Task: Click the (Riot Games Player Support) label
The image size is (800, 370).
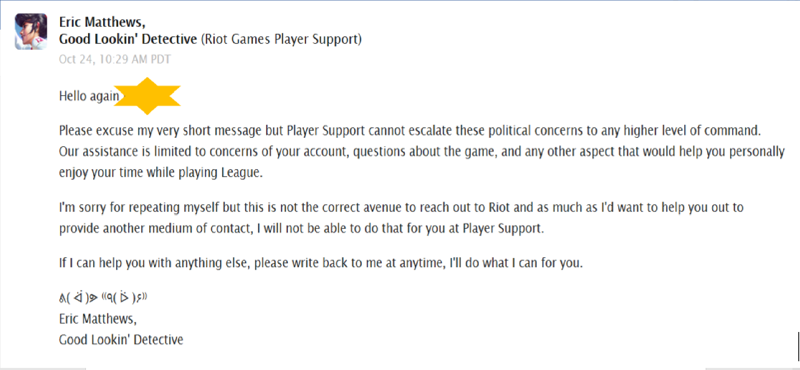Action: [281, 39]
